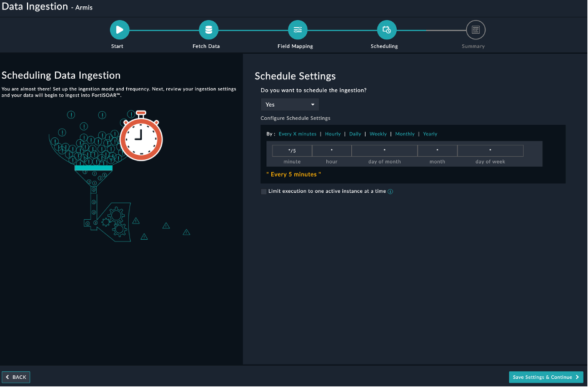Click the Start step play icon
This screenshot has width=588, height=387.
[119, 29]
